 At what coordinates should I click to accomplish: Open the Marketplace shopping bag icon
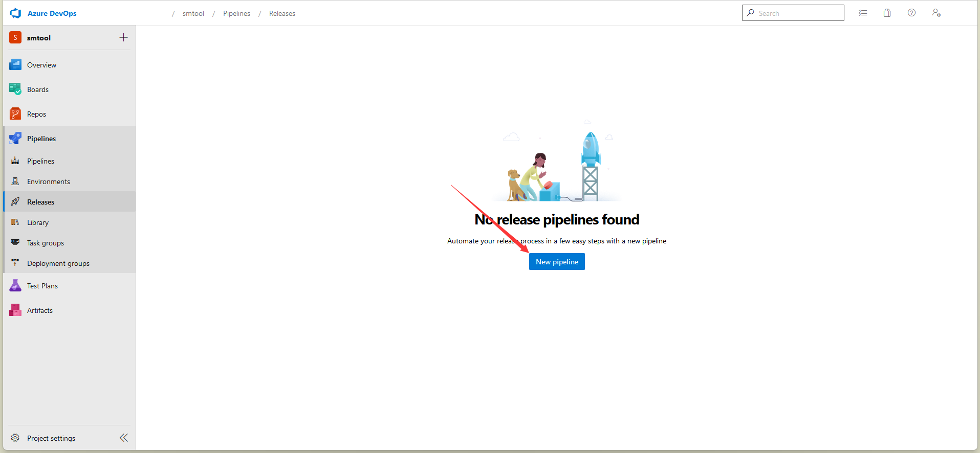point(887,13)
